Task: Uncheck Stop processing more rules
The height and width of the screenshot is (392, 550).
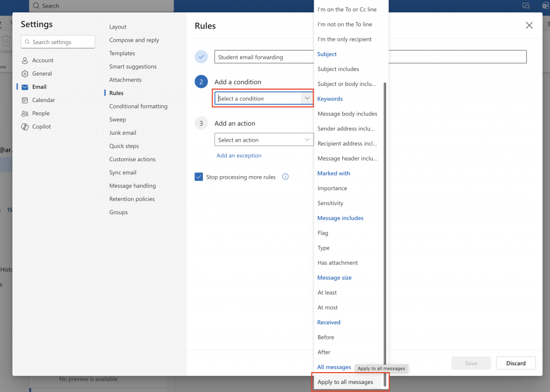Action: pos(199,176)
